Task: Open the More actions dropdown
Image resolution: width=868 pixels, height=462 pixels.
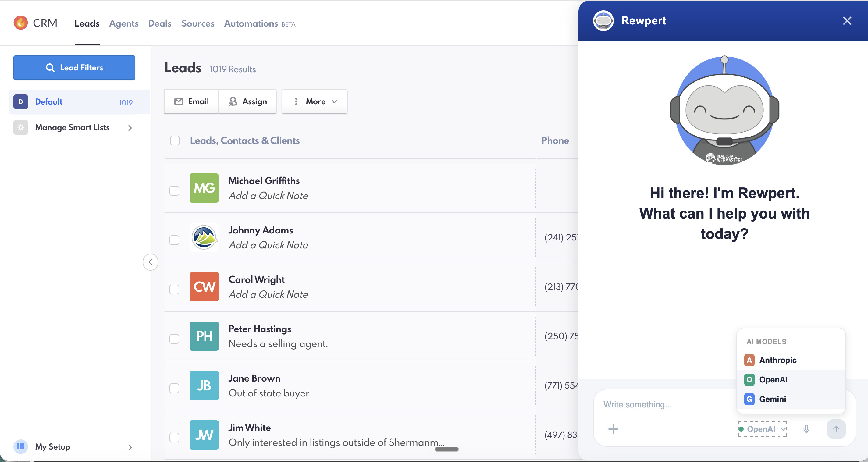Action: [x=315, y=101]
